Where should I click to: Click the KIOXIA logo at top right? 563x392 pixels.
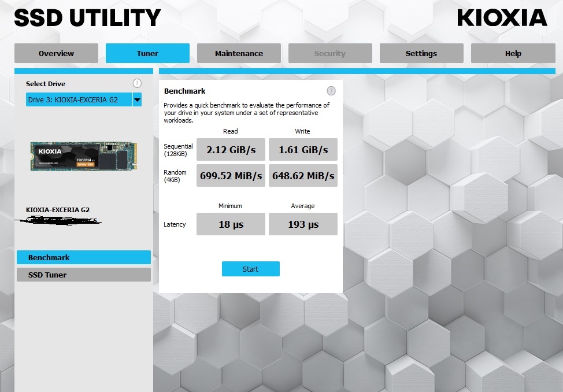pos(502,17)
